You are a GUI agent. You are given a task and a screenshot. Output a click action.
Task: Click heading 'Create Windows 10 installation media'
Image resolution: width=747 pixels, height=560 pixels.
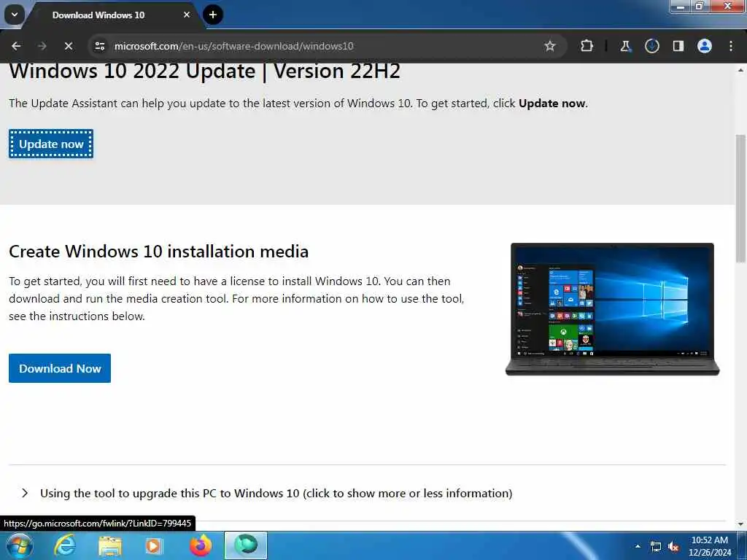point(158,252)
